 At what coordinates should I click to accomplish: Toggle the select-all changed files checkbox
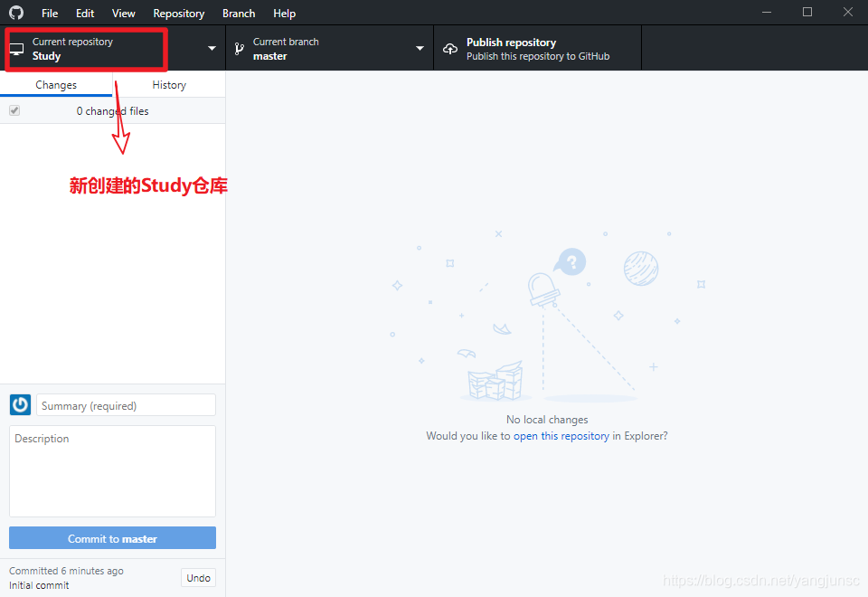click(x=14, y=110)
